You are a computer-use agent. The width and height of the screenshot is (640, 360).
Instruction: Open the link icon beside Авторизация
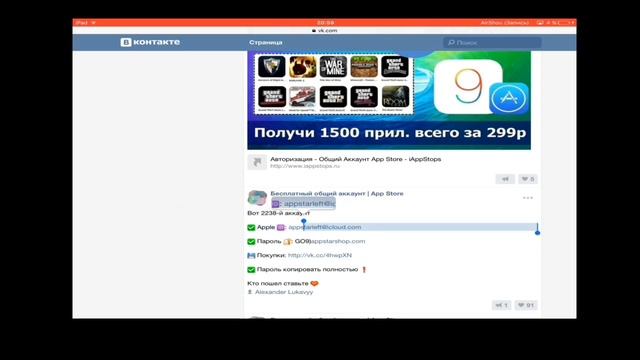(x=257, y=162)
